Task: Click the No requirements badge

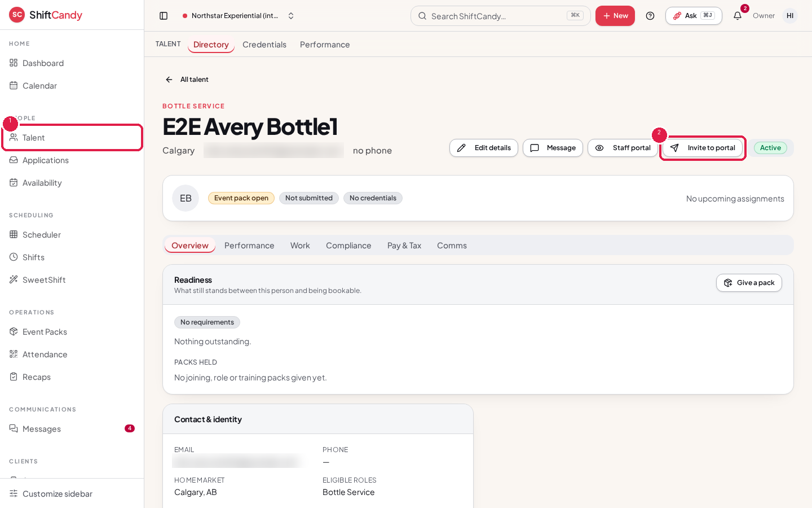Action: [x=207, y=322]
